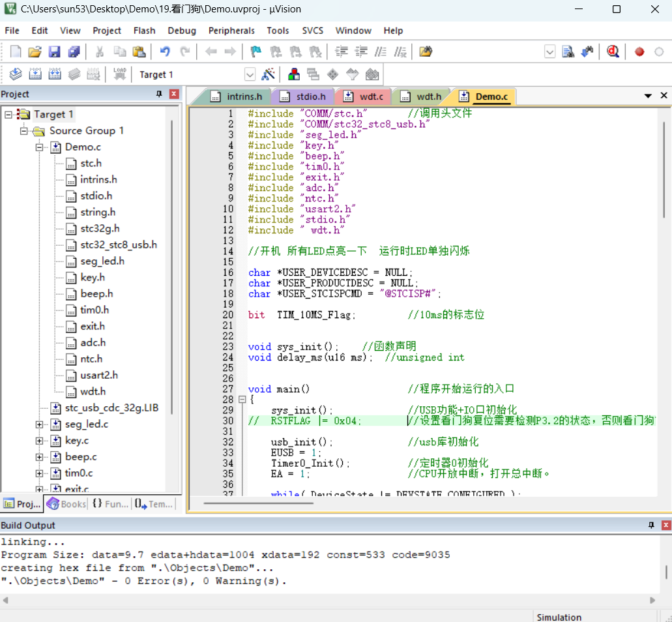
Task: Open the Flash menu
Action: pyautogui.click(x=144, y=31)
